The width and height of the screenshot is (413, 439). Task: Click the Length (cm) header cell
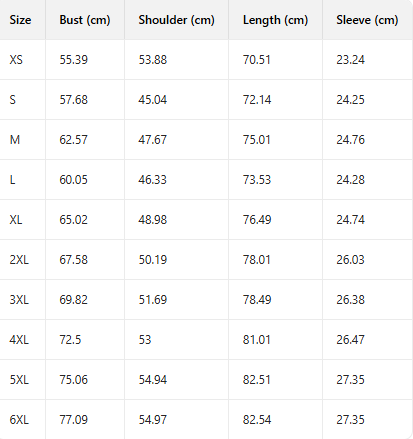click(275, 20)
